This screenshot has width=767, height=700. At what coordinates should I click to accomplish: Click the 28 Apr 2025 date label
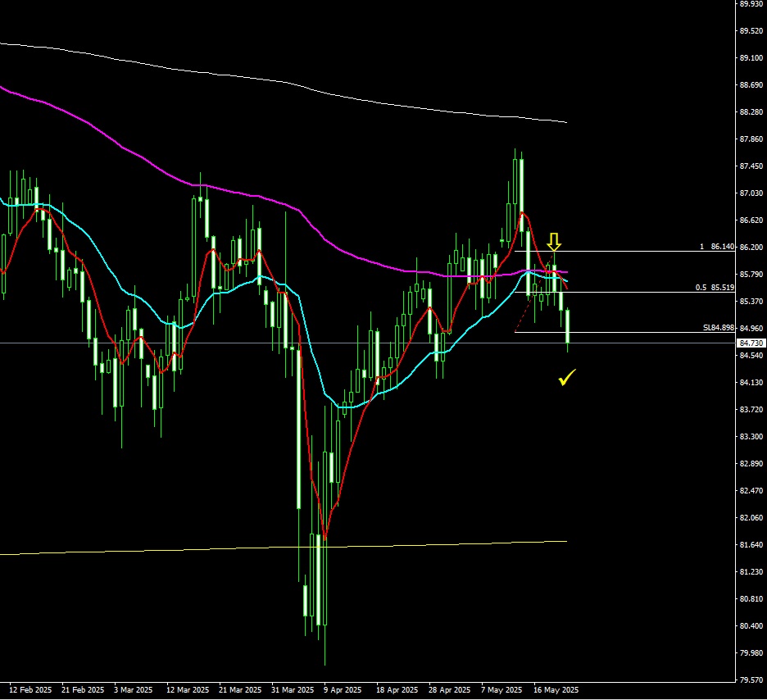pyautogui.click(x=450, y=690)
